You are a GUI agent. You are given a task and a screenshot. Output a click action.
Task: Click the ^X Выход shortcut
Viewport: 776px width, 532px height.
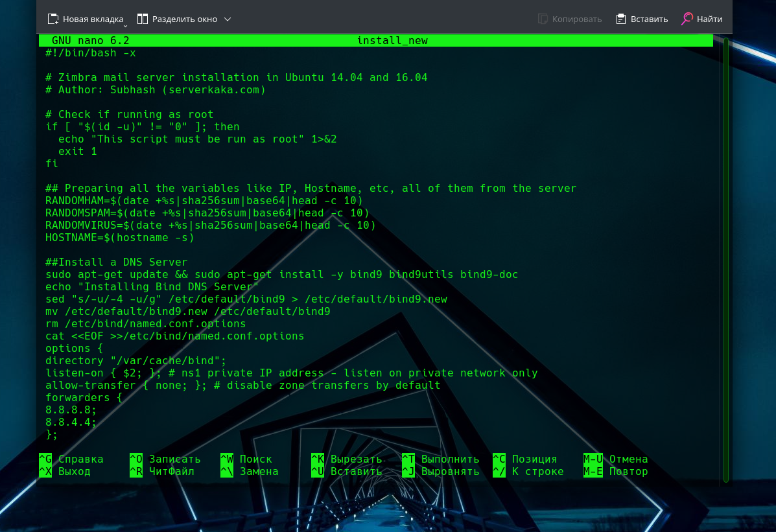[65, 472]
